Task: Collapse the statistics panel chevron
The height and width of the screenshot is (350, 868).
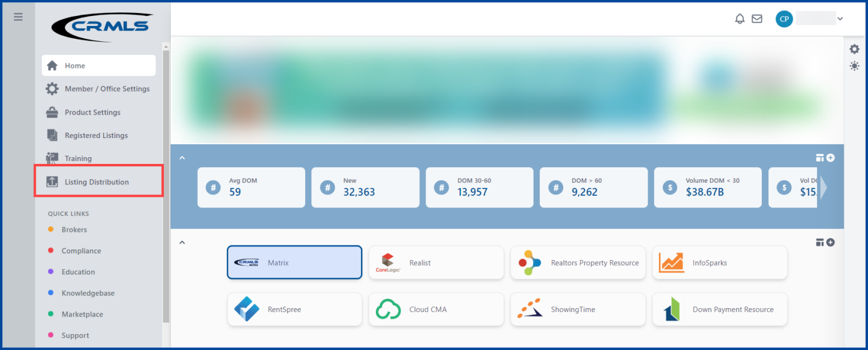Action: point(182,158)
